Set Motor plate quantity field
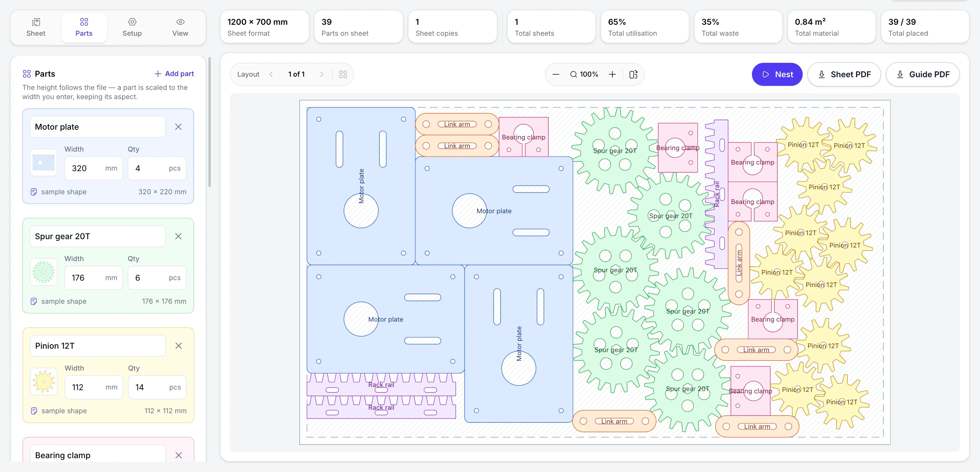Image resolution: width=980 pixels, height=472 pixels. click(x=157, y=168)
